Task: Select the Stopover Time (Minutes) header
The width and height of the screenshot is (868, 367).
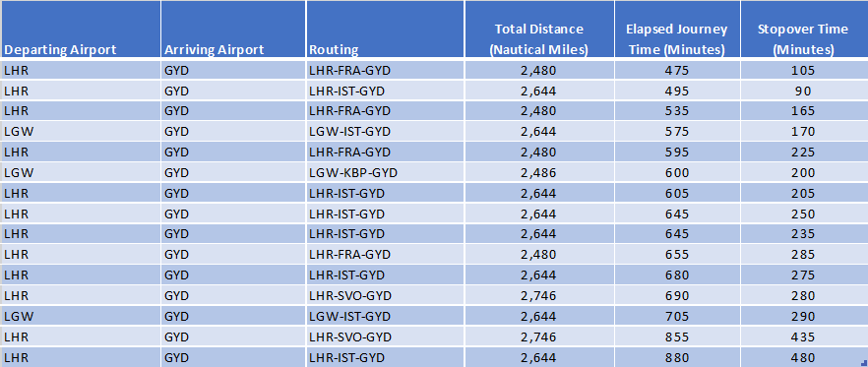Action: [804, 30]
